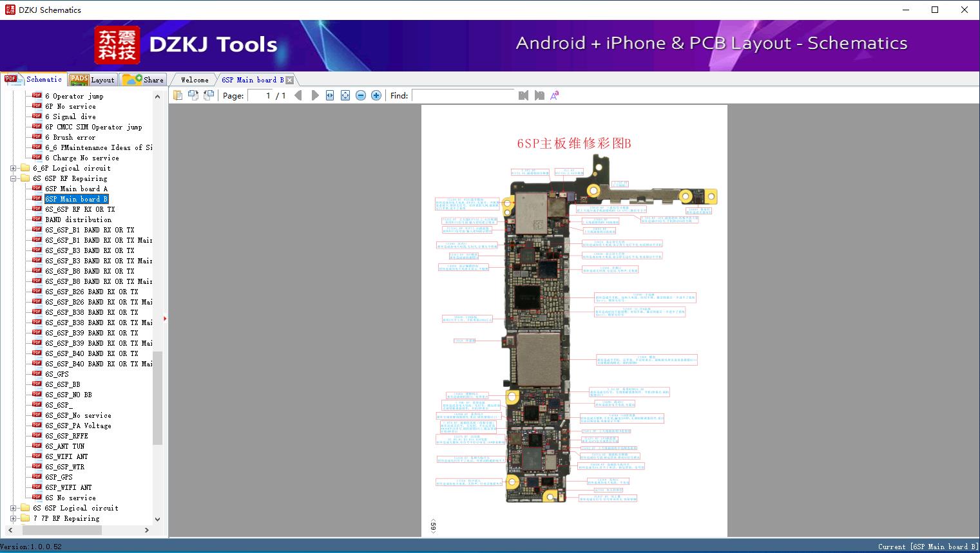980x553 pixels.
Task: Open 6P No service document
Action: click(70, 106)
